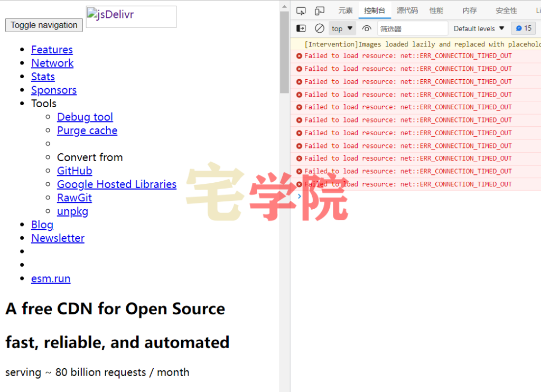Toggle the device toolbar emulation icon
The image size is (541, 392).
pyautogui.click(x=320, y=11)
